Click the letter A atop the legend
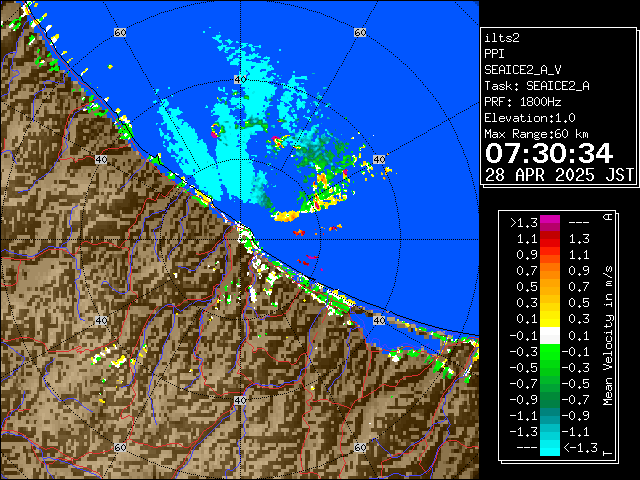The width and height of the screenshot is (640, 480). coord(608,217)
